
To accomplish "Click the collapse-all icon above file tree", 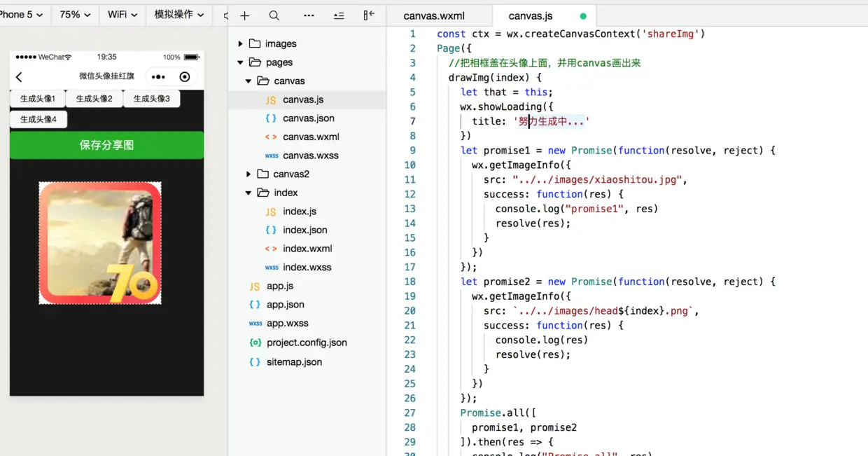I will 339,15.
